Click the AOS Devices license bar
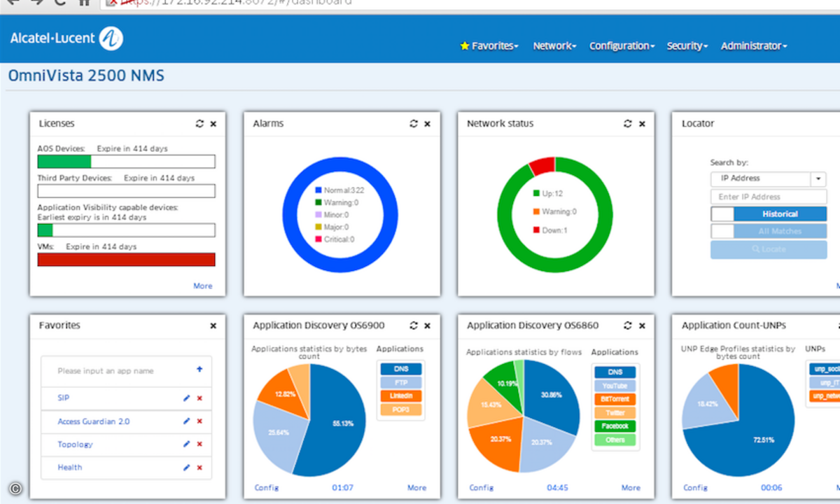 [x=126, y=162]
